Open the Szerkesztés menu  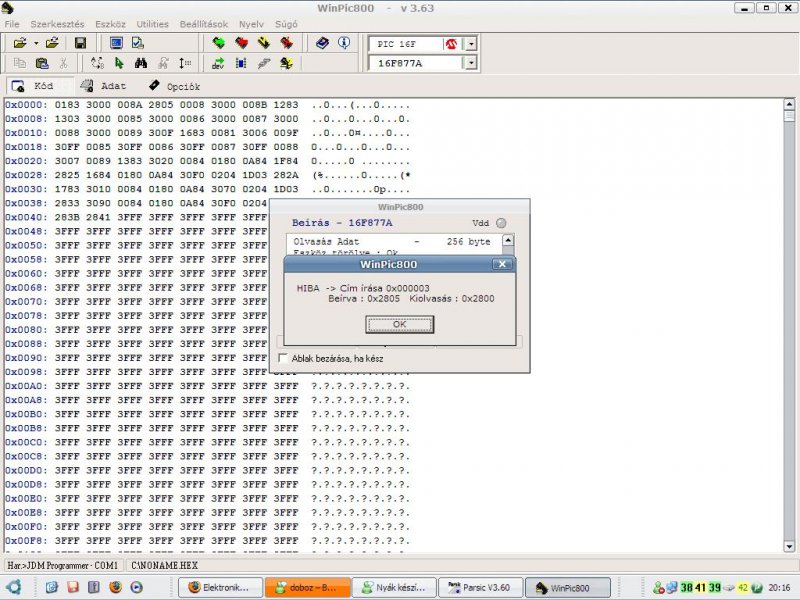[x=57, y=24]
